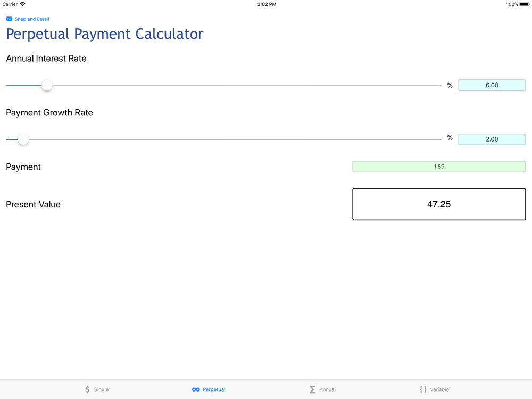Viewport: 532px width, 399px height.
Task: Click the Annual Interest Rate slider thumb
Action: 47,85
